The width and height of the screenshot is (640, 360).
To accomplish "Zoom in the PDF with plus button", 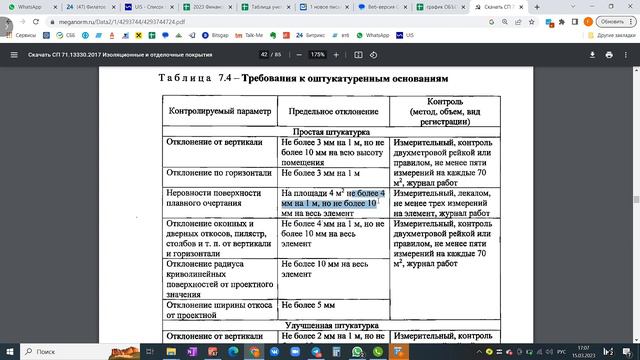I will tap(336, 55).
